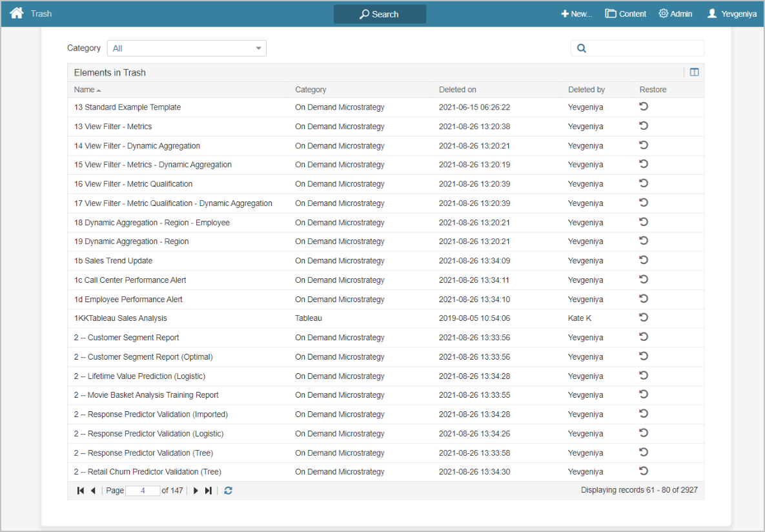
Task: Click the Home icon in top bar
Action: pyautogui.click(x=17, y=14)
